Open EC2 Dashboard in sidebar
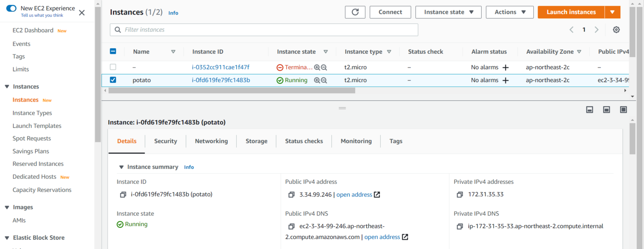 coord(33,30)
